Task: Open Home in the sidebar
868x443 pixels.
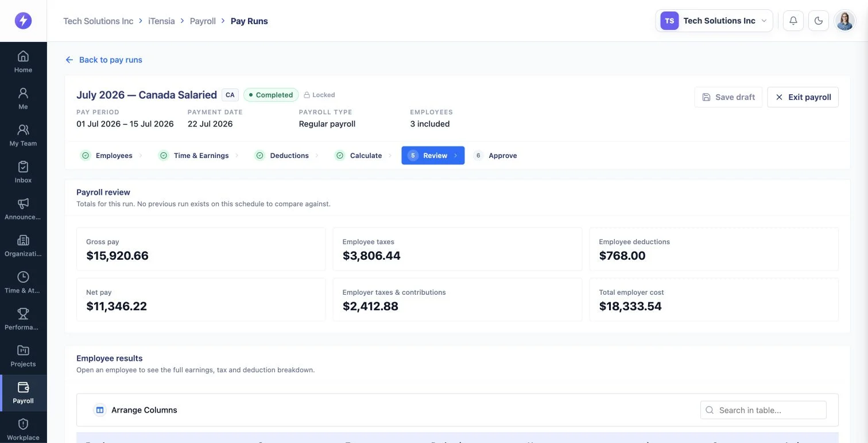Action: tap(23, 61)
